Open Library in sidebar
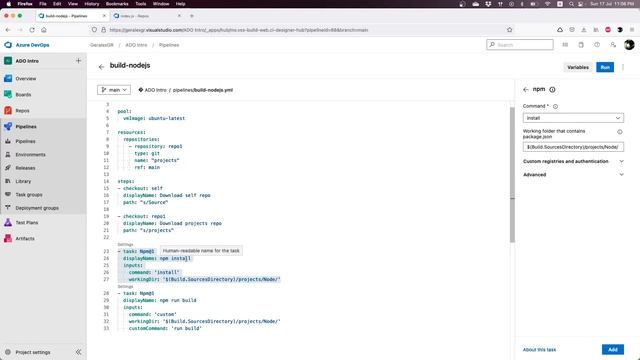The image size is (640, 360). pos(23,181)
